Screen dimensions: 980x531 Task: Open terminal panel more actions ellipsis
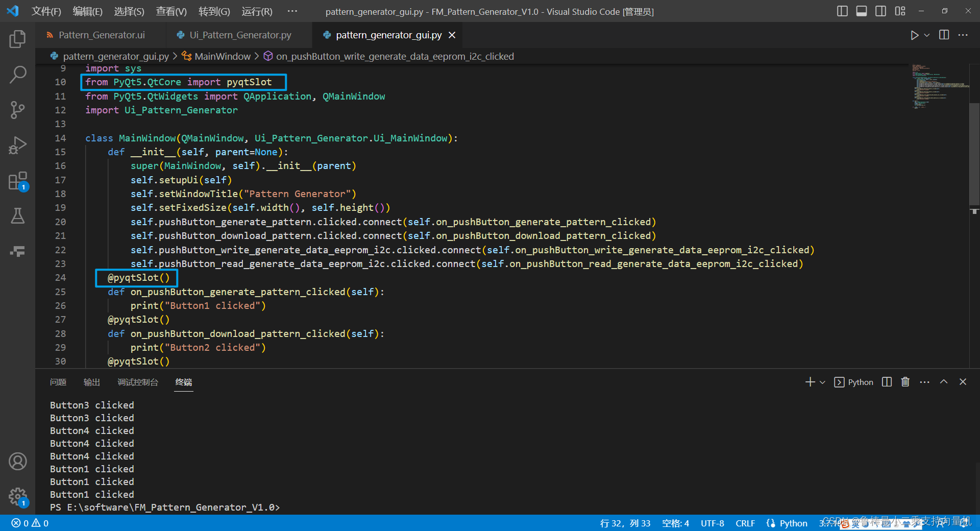(x=924, y=382)
